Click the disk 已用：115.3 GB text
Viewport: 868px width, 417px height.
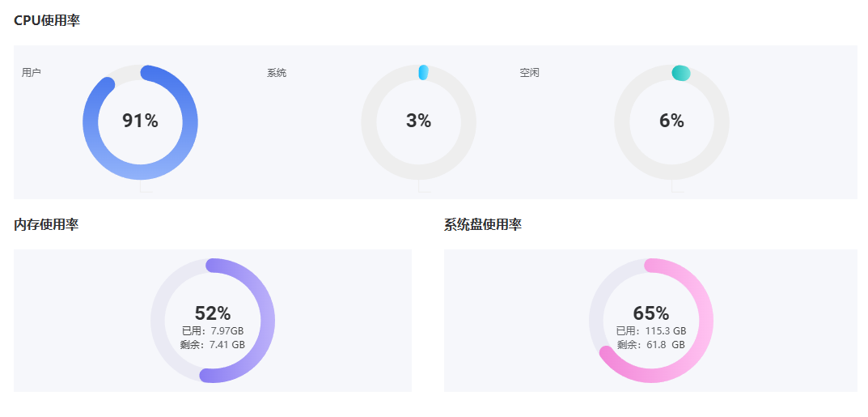pos(651,331)
